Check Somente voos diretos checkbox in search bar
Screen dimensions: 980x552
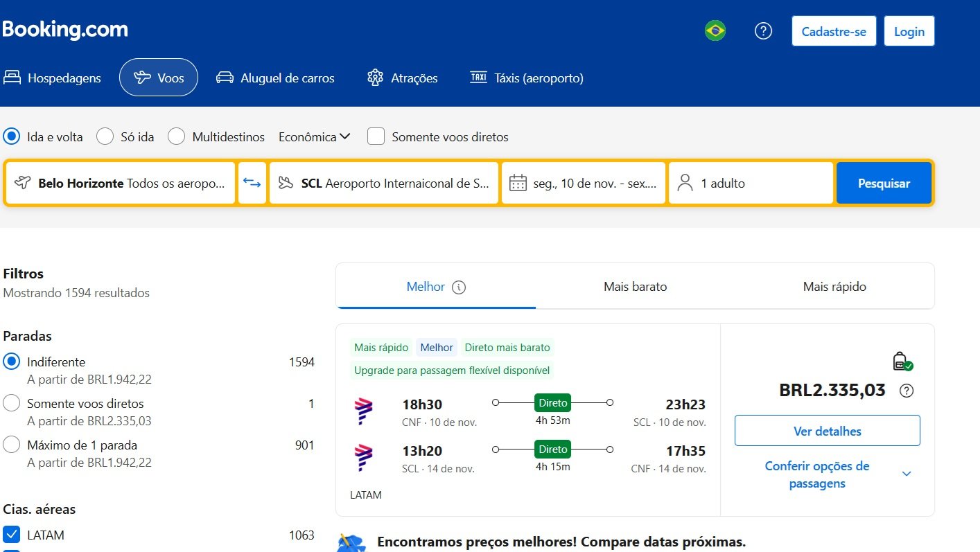click(376, 136)
